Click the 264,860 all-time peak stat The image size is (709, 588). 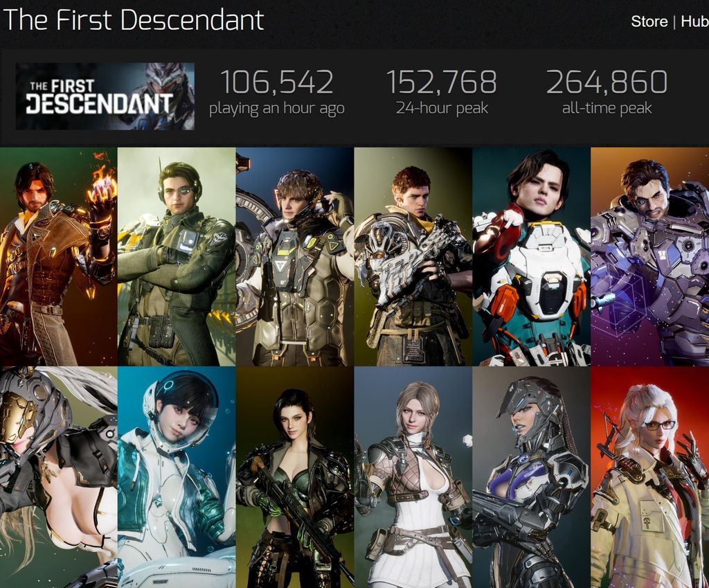click(x=607, y=82)
